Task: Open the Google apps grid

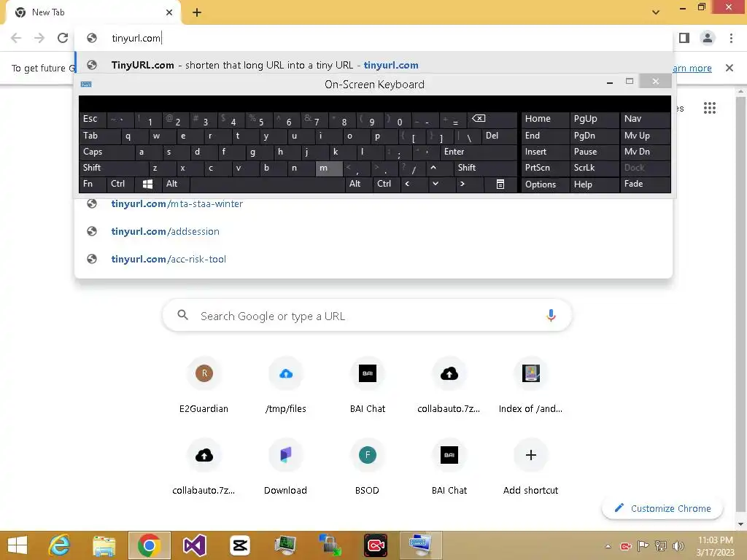Action: click(709, 108)
